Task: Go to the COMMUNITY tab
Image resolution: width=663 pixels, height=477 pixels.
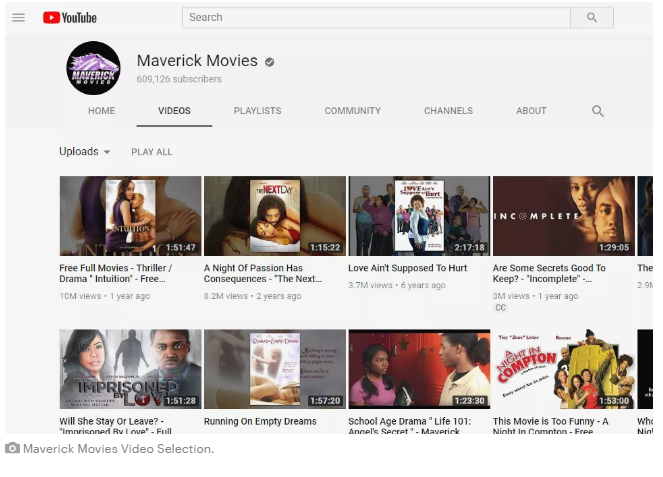Action: (x=353, y=111)
